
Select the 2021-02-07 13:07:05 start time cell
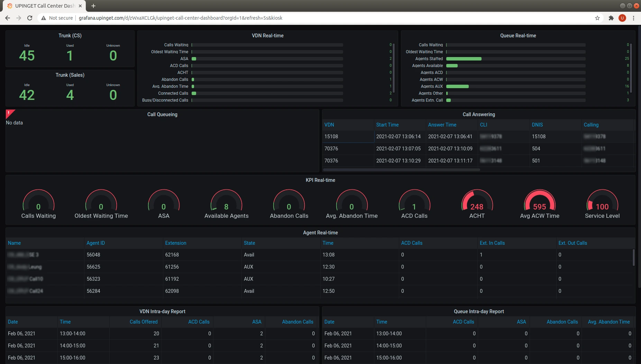(x=400, y=149)
